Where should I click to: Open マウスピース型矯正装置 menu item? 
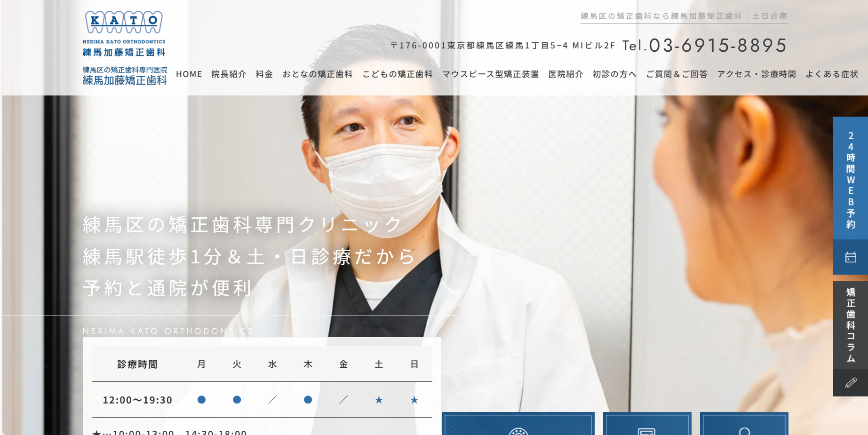pyautogui.click(x=491, y=74)
